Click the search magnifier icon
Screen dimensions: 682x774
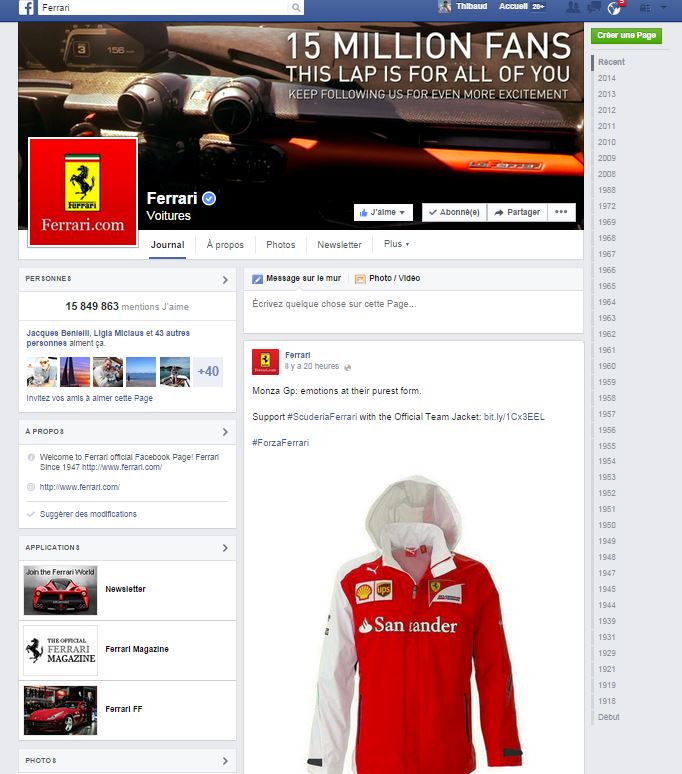[296, 7]
